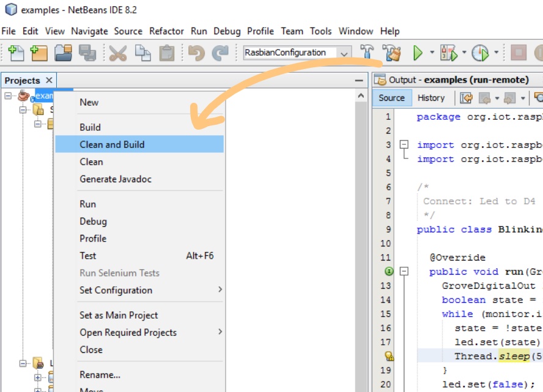The image size is (543, 392).
Task: Click the examples project coffee-cup icon
Action: point(24,95)
